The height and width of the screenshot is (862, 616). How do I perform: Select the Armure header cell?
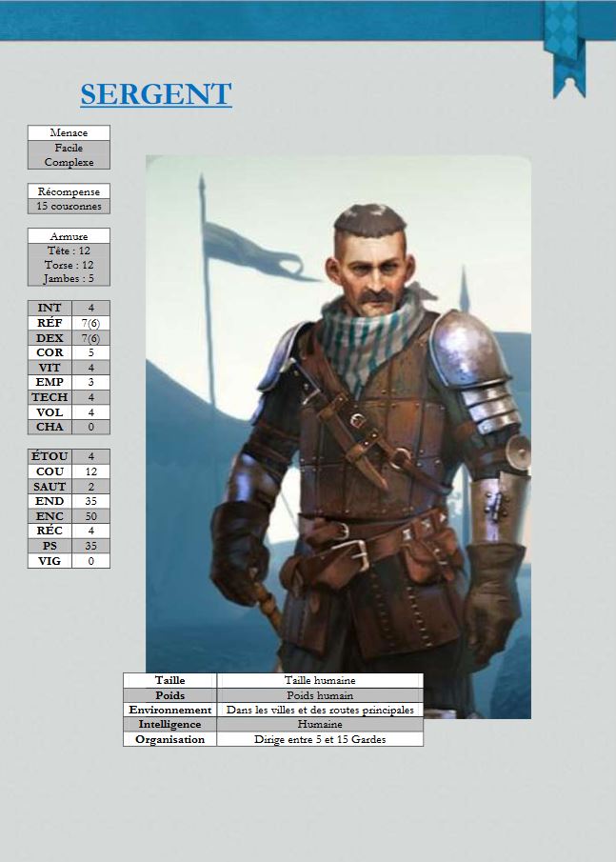(x=69, y=236)
